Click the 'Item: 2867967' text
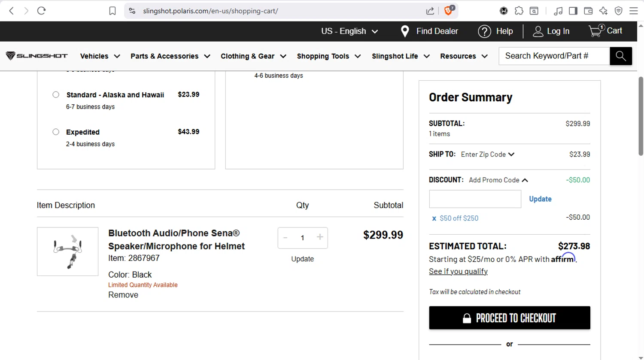The height and width of the screenshot is (360, 644). (134, 258)
